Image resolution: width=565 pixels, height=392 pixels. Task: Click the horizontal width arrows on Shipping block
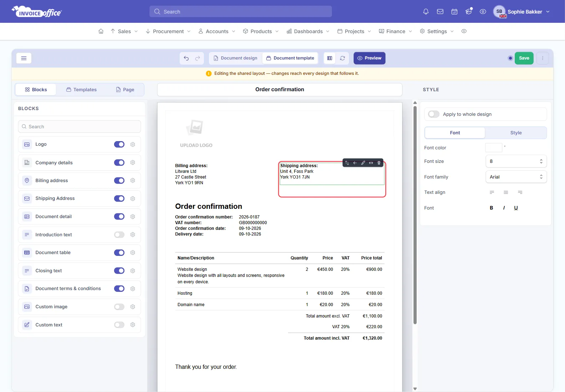[371, 163]
